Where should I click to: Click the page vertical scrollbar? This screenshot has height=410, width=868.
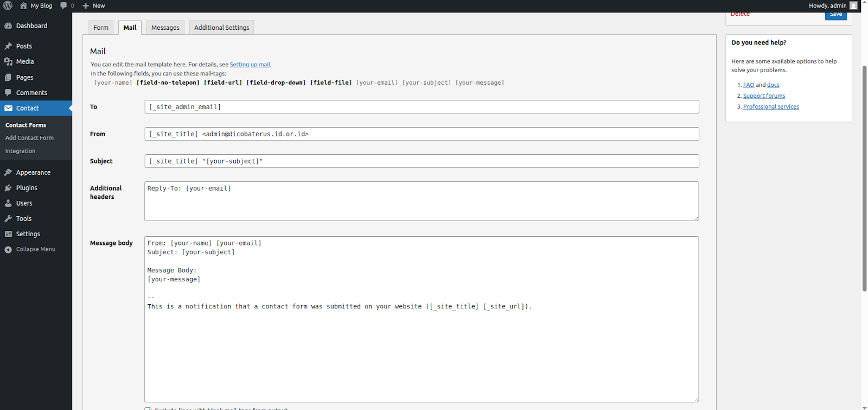864,179
